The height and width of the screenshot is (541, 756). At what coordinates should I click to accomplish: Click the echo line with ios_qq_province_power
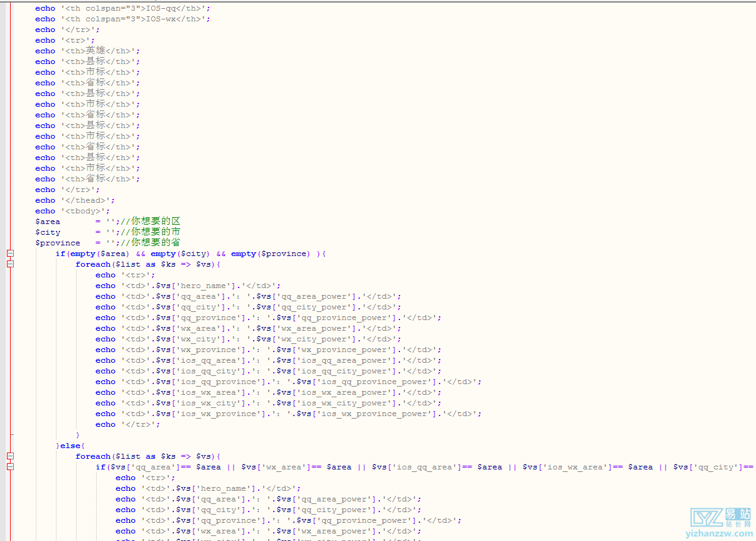tap(288, 382)
